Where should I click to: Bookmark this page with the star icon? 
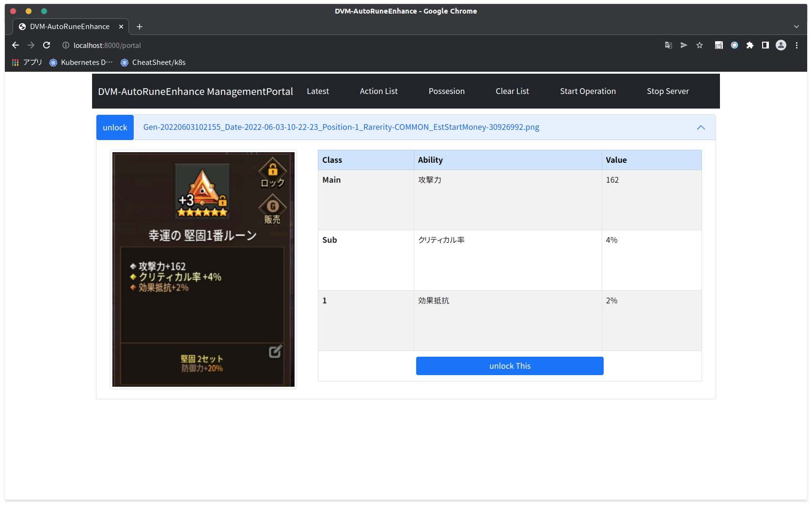pyautogui.click(x=700, y=45)
